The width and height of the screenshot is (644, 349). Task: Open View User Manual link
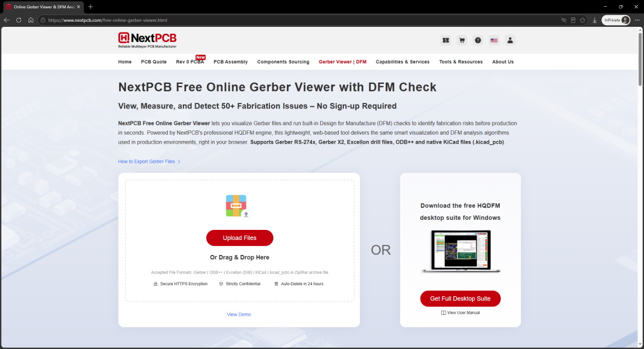460,313
